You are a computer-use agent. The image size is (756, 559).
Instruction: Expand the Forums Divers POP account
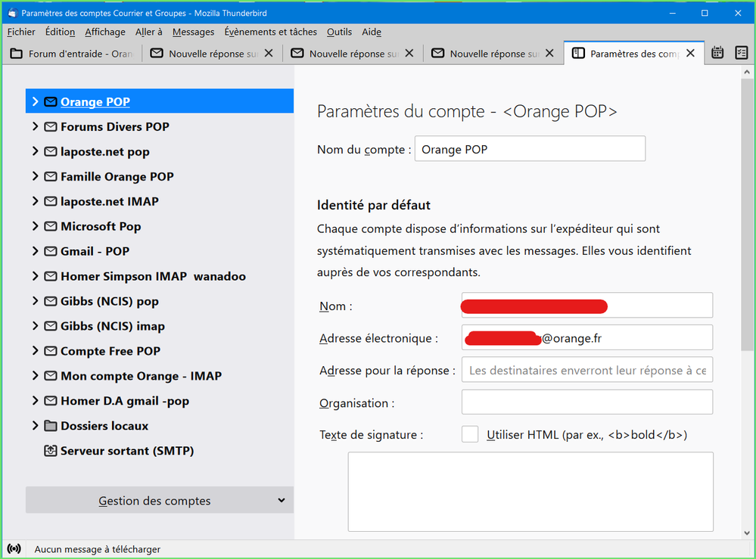[36, 127]
